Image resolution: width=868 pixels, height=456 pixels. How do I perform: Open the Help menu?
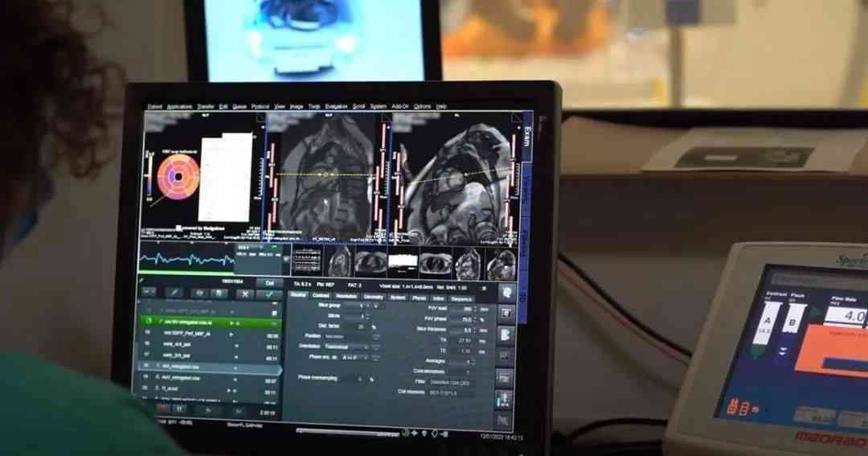[441, 106]
